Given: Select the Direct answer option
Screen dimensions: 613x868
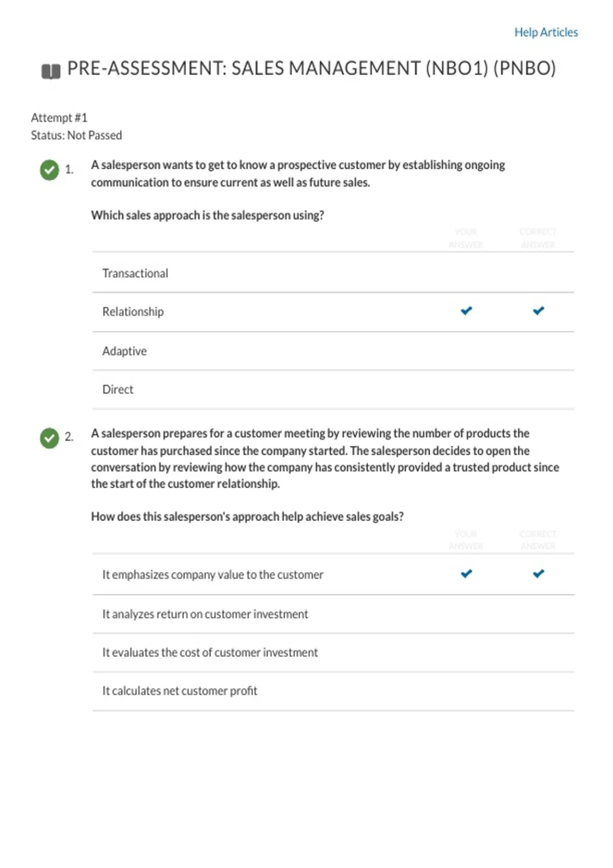Looking at the screenshot, I should [117, 390].
